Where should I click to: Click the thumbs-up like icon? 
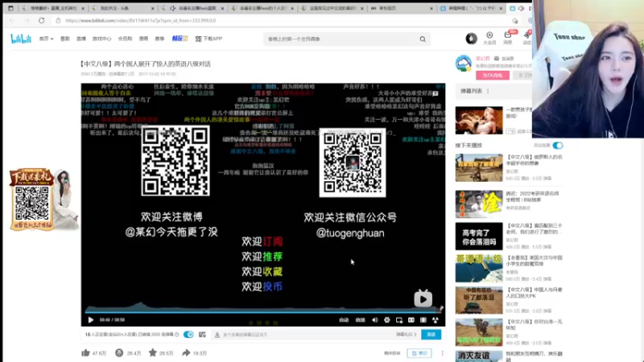[85, 352]
